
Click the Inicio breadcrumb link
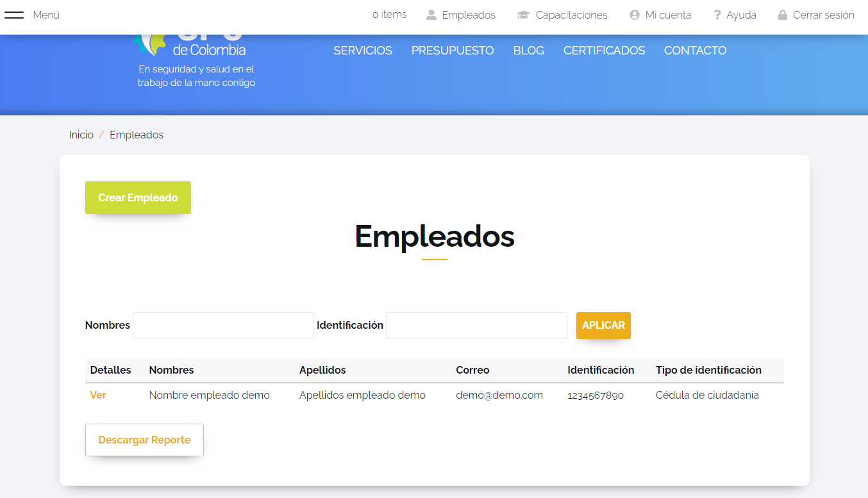coord(81,135)
